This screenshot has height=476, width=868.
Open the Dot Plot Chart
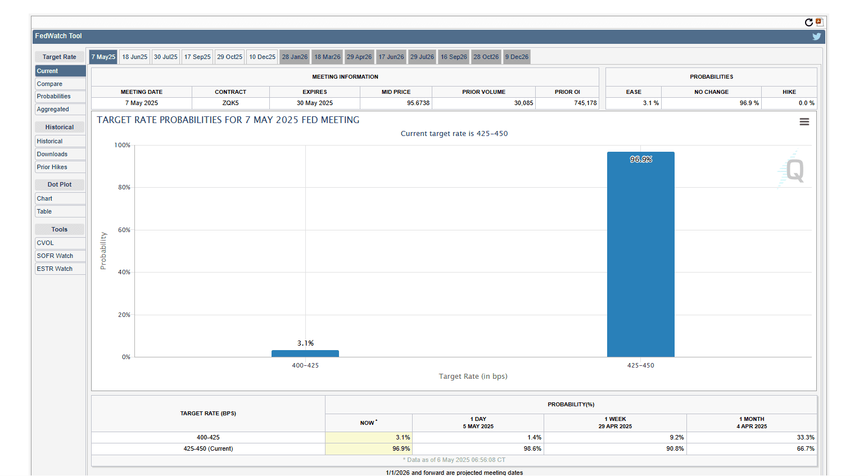pos(60,199)
